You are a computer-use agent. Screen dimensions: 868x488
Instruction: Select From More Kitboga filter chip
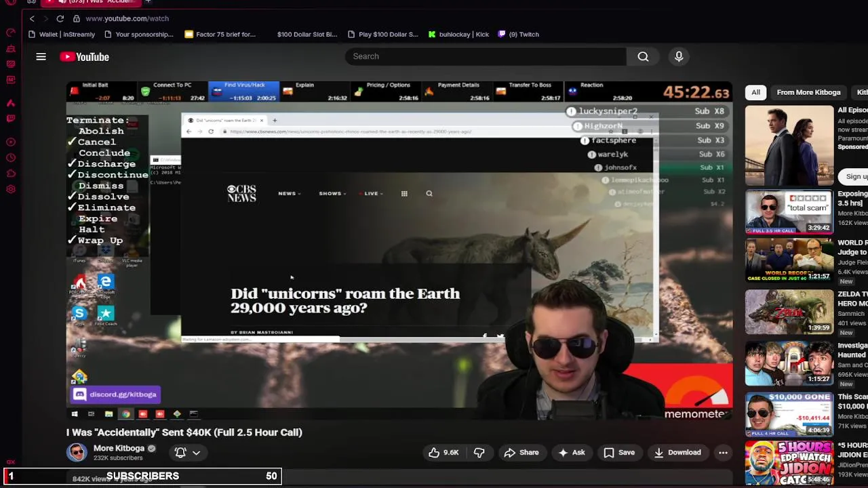click(x=808, y=92)
